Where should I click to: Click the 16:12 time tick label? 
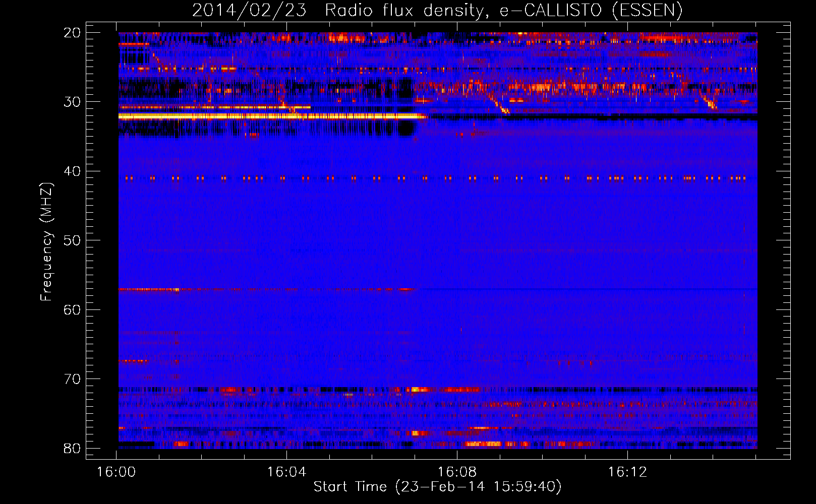pyautogui.click(x=628, y=472)
